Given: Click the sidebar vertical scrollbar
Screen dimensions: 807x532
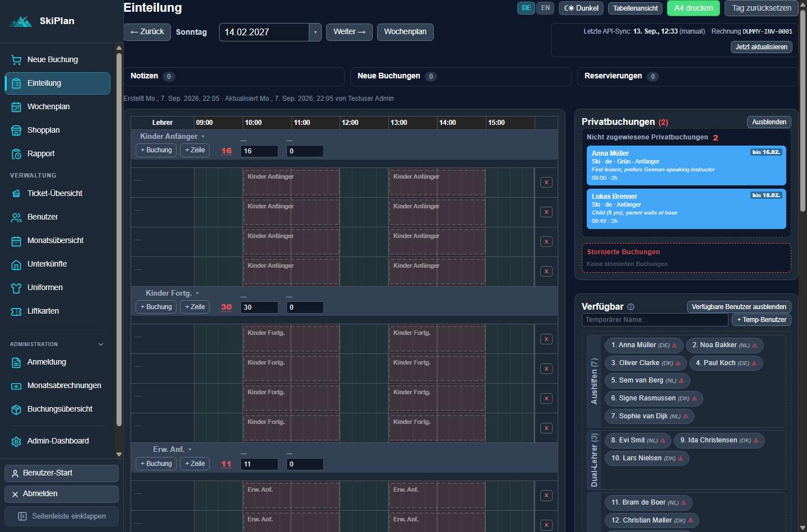Looking at the screenshot, I should pos(119,241).
